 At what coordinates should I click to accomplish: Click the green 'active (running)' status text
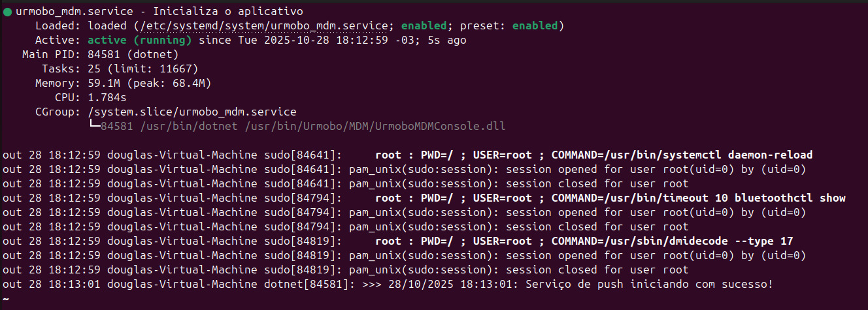tap(140, 40)
